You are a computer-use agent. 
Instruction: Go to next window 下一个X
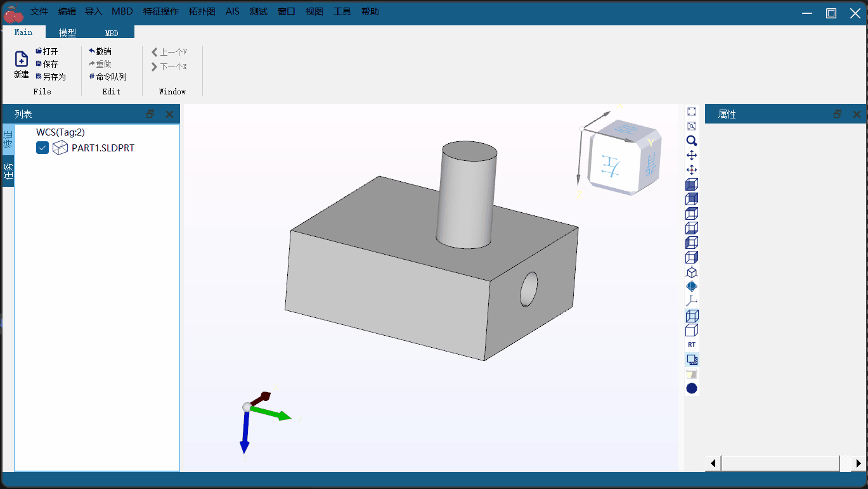click(x=169, y=67)
